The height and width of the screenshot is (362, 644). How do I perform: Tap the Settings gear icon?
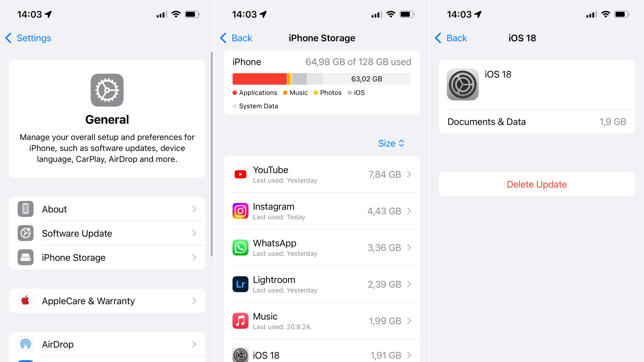107,91
